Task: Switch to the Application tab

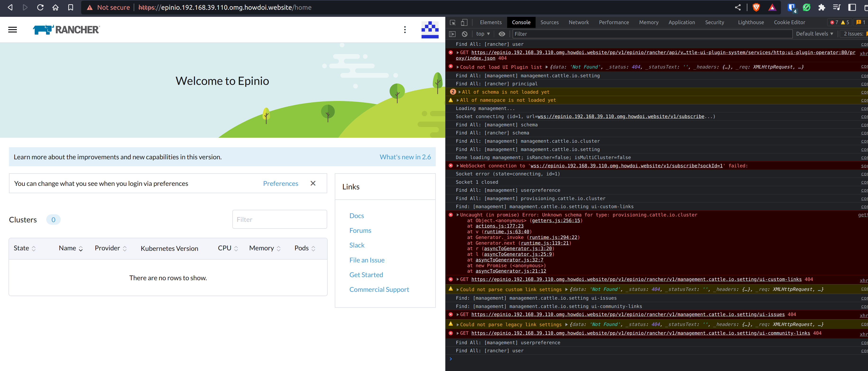Action: pyautogui.click(x=682, y=22)
